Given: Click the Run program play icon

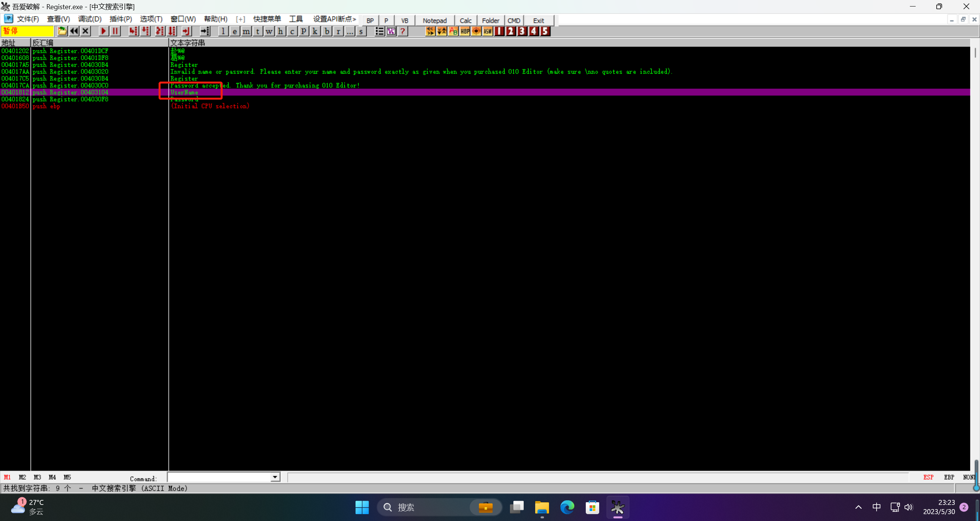Looking at the screenshot, I should tap(103, 31).
